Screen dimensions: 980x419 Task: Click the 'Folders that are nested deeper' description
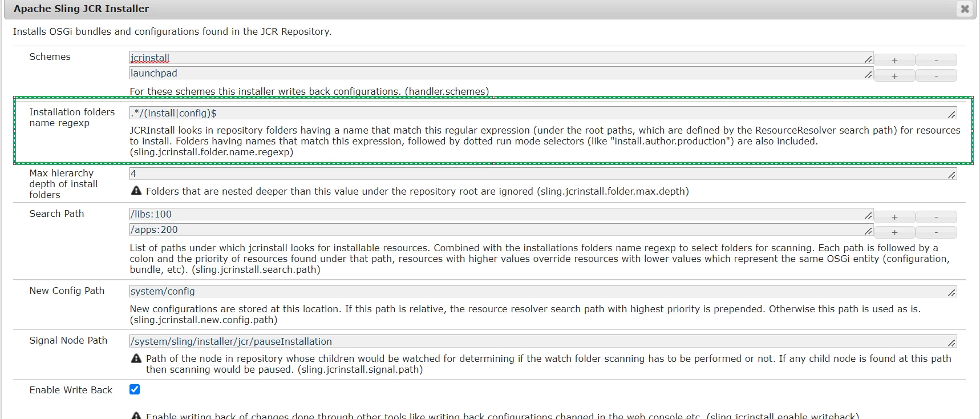tap(418, 191)
